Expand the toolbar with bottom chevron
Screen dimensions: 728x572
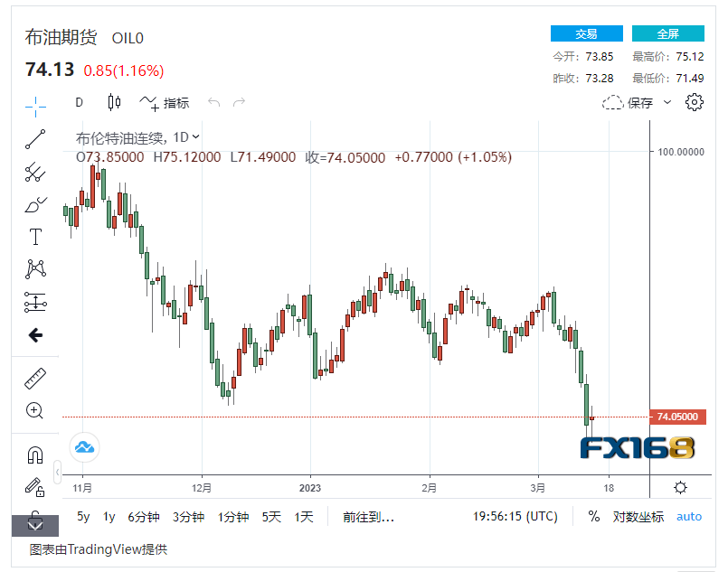point(35,525)
